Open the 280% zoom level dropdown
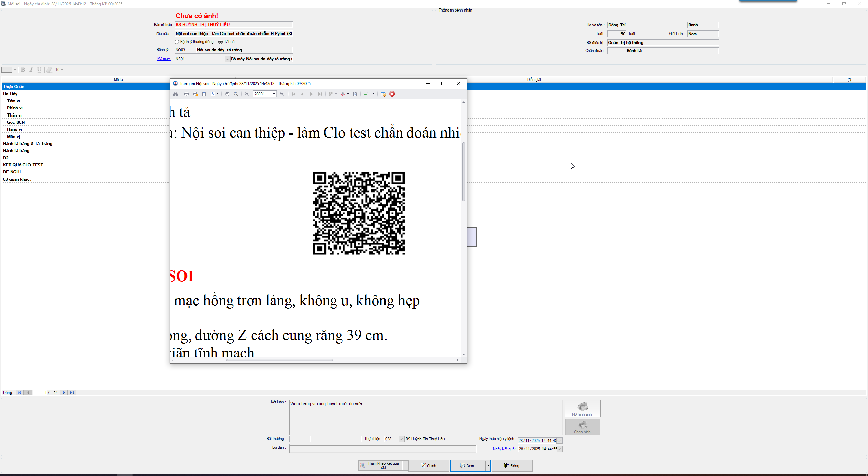The width and height of the screenshot is (868, 476). 273,94
